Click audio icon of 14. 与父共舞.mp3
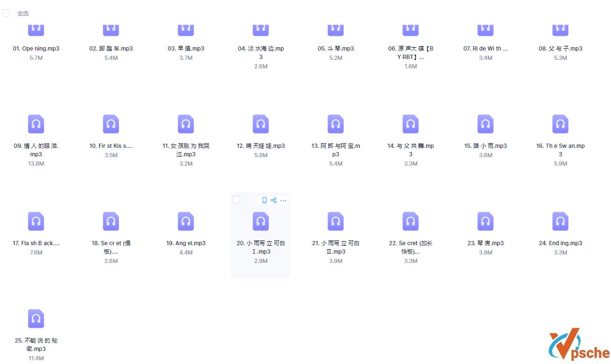Screen dimensions: 611x364 pos(411,124)
